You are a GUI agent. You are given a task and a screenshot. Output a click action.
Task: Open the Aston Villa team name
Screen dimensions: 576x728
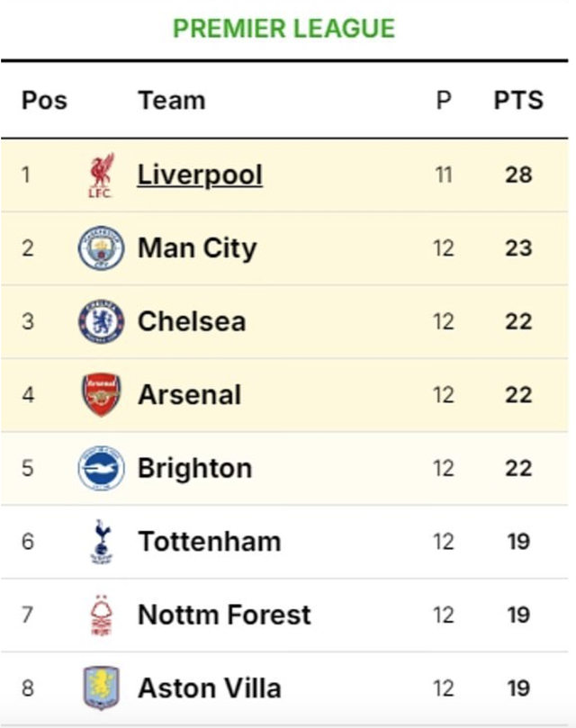[209, 688]
